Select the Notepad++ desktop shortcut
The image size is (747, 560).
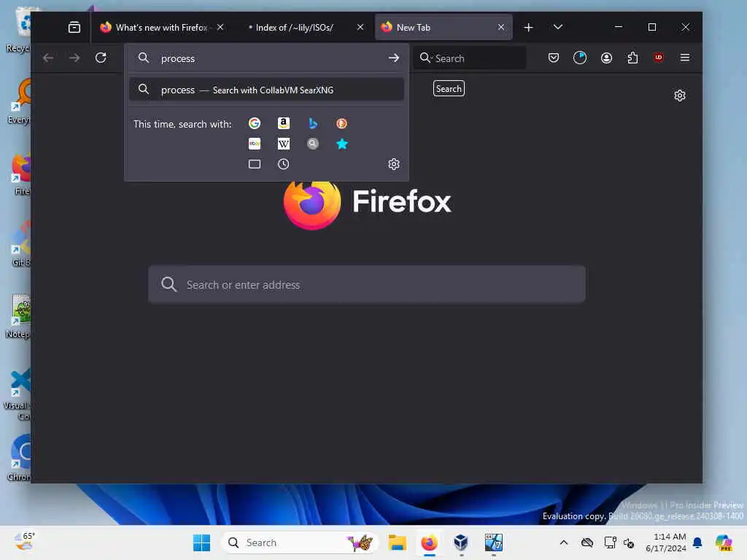coord(18,316)
